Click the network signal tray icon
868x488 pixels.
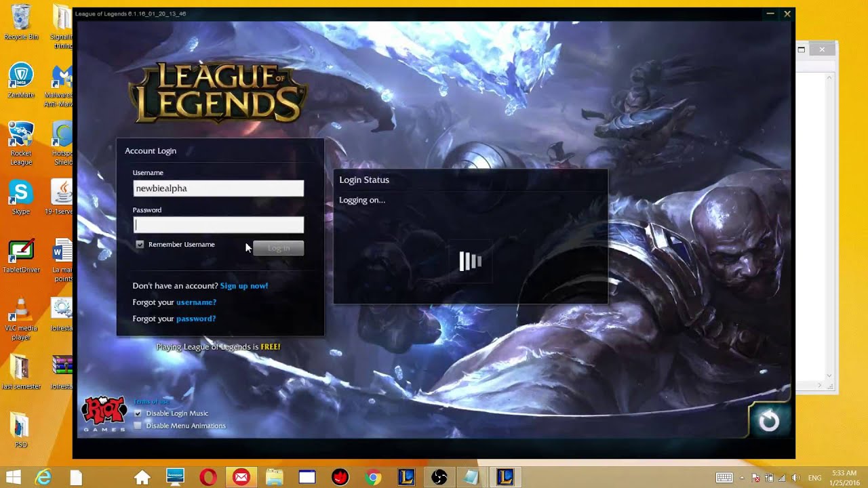click(x=782, y=478)
